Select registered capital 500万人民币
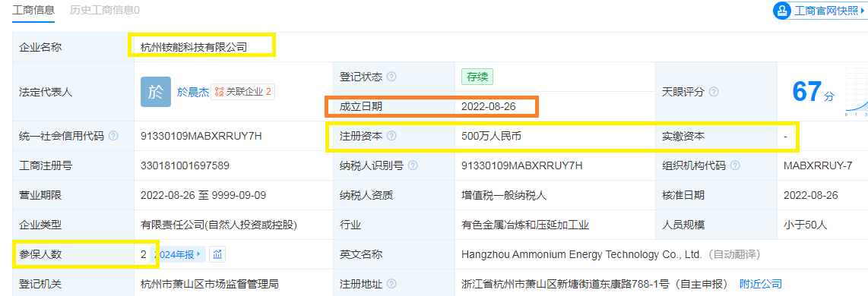 click(x=492, y=136)
